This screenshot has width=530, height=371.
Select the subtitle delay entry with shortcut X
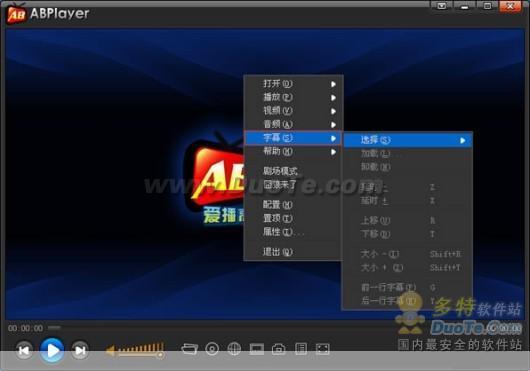click(x=408, y=201)
